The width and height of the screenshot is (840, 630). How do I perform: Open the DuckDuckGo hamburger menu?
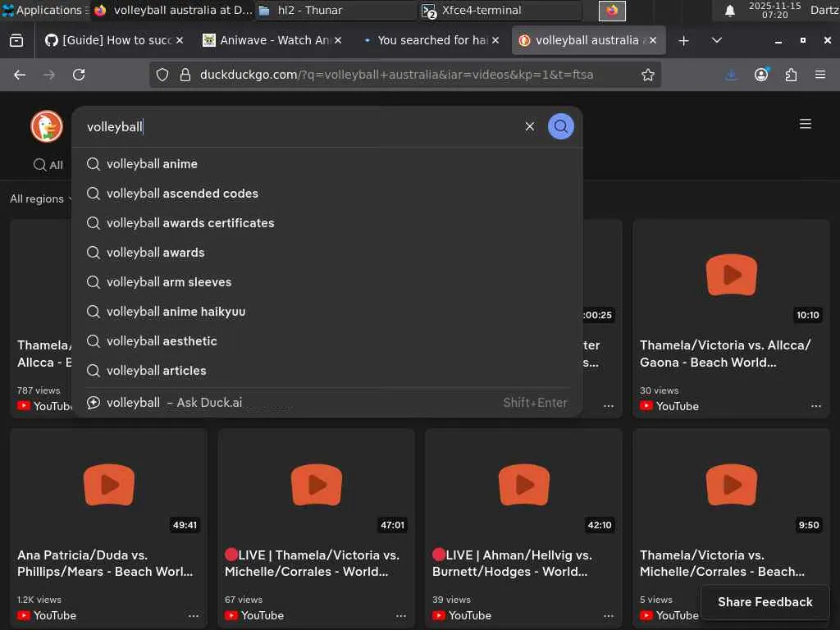click(805, 125)
